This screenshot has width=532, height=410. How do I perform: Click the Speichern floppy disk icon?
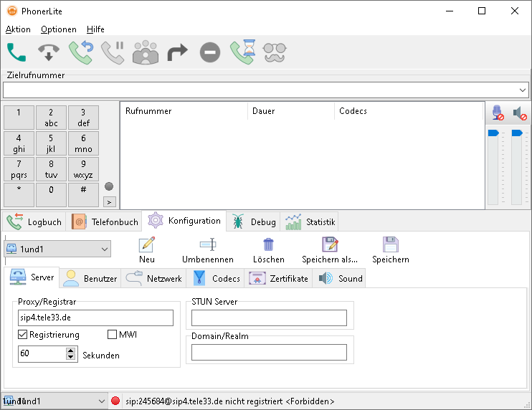click(391, 244)
